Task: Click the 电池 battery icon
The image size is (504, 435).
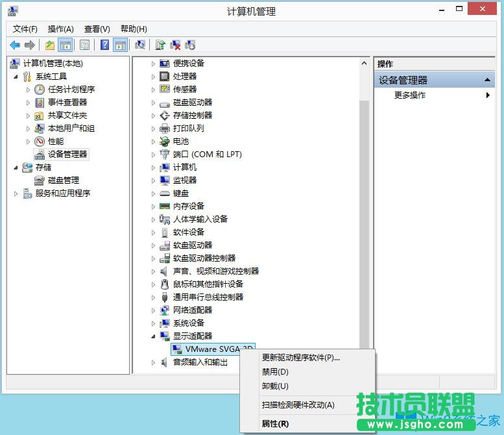Action: [165, 142]
